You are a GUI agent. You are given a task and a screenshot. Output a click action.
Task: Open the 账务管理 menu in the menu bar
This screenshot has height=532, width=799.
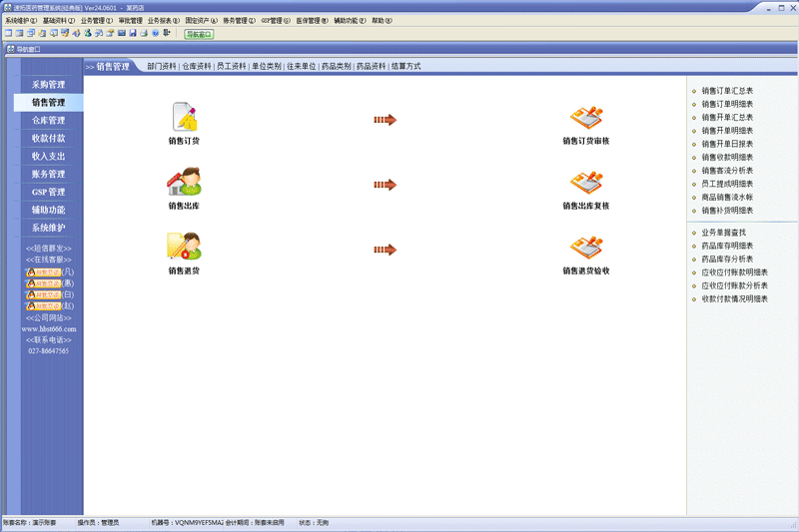coord(239,21)
